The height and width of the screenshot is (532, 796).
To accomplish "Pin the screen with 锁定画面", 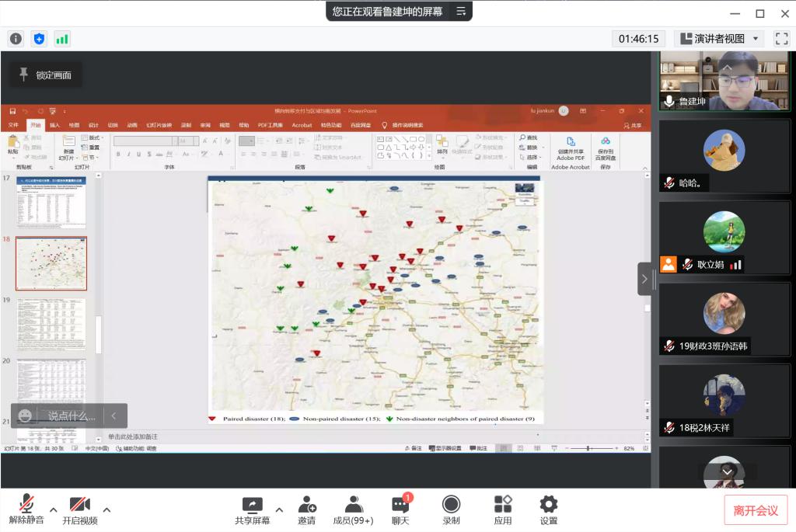I will (x=45, y=75).
